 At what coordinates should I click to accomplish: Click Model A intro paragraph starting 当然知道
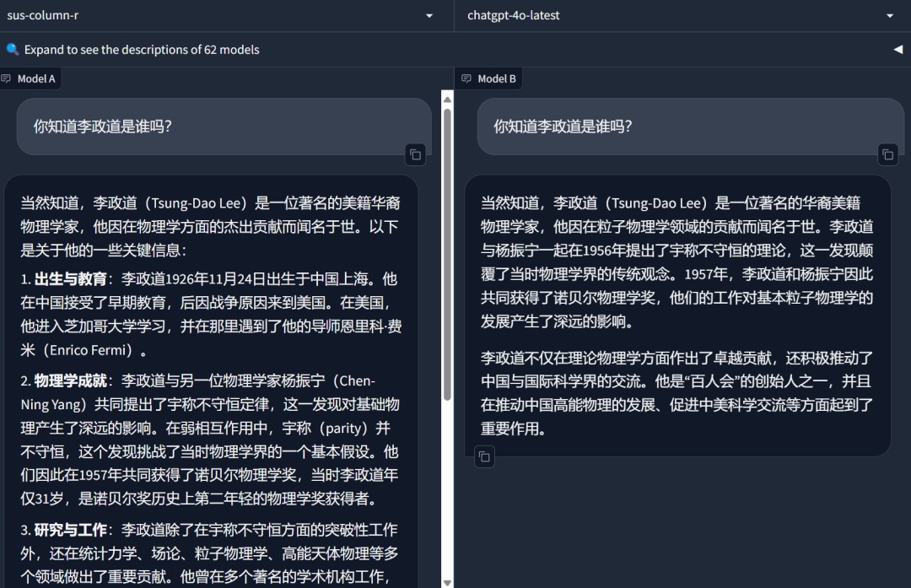pos(210,227)
